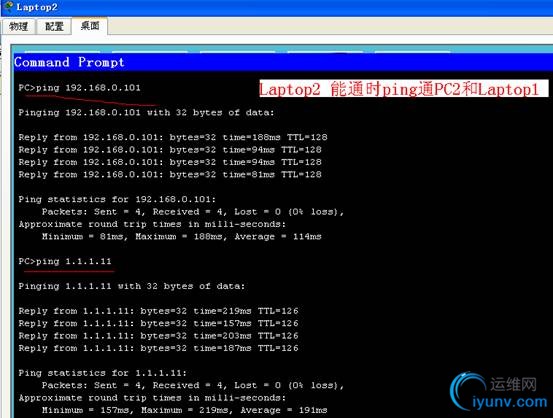Click 'Minimum = 157ms, Maximum = 219ms' line
Image resolution: width=553 pixels, height=418 pixels.
pos(184,410)
